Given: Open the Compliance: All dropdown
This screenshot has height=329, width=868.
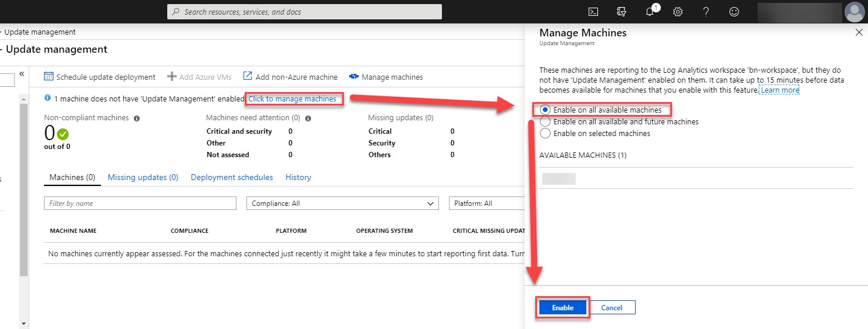Looking at the screenshot, I should point(342,203).
